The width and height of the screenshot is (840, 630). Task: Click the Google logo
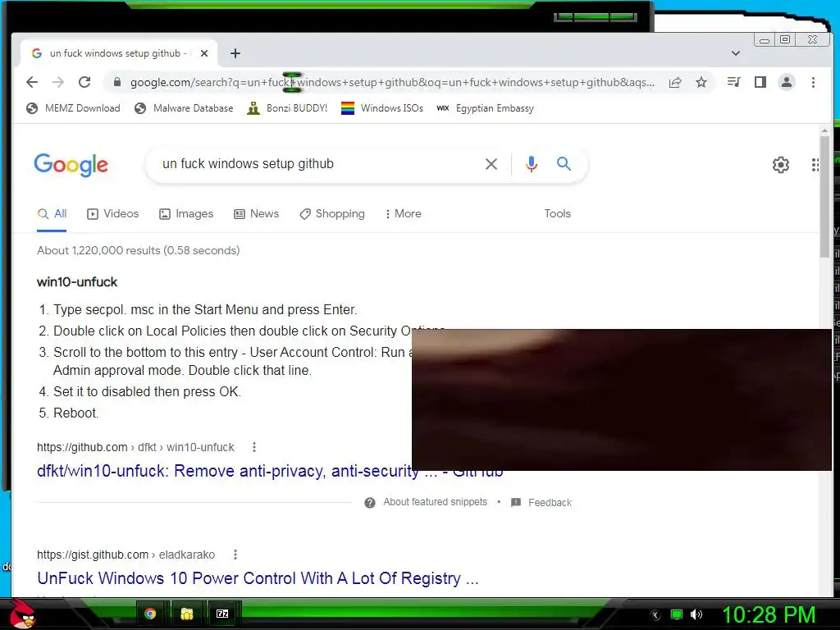(71, 164)
